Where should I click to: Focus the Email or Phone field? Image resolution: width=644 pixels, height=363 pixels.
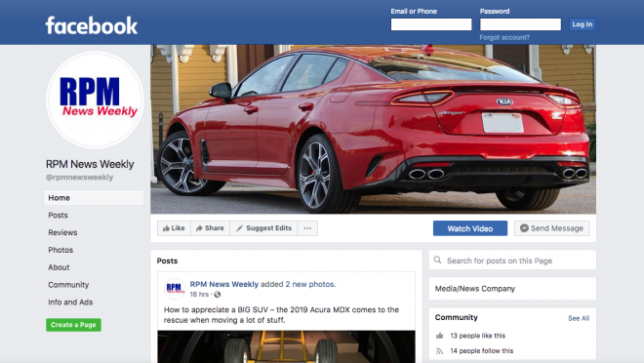(x=431, y=24)
